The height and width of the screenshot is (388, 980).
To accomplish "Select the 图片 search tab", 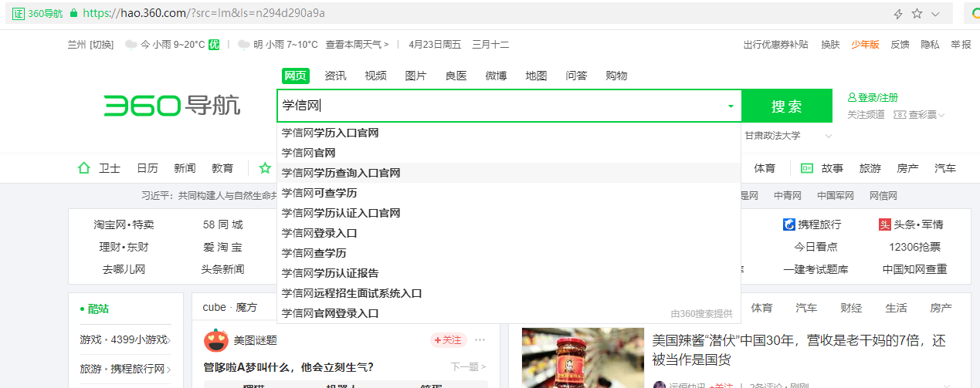I will (x=415, y=76).
